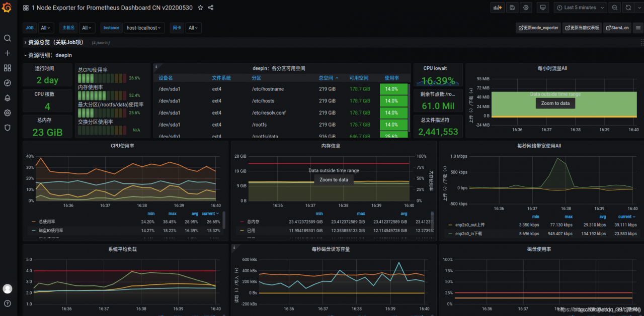Click the 更新node_exporter link
This screenshot has height=316, width=644.
pyautogui.click(x=538, y=28)
